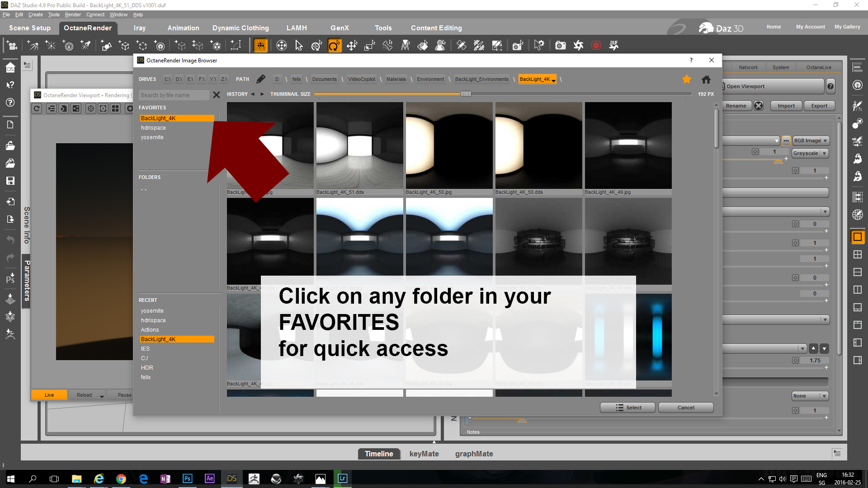Open the None dropdown in right panel
The height and width of the screenshot is (488, 868).
[810, 396]
